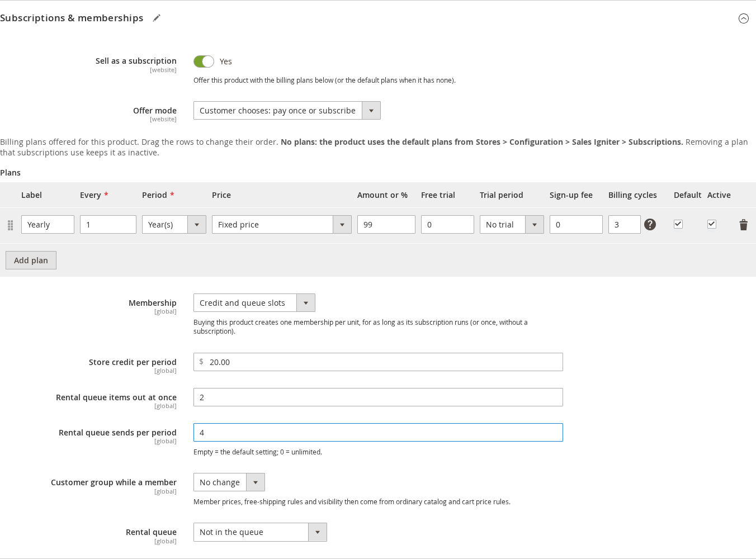Click the Label column header
The image size is (756, 559).
(31, 195)
